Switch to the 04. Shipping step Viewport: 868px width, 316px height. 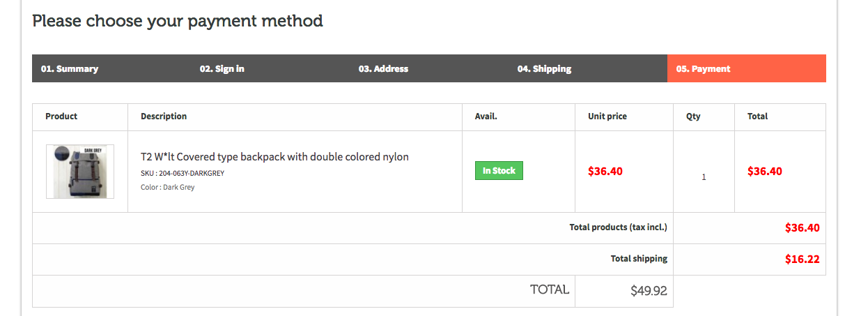pos(544,69)
